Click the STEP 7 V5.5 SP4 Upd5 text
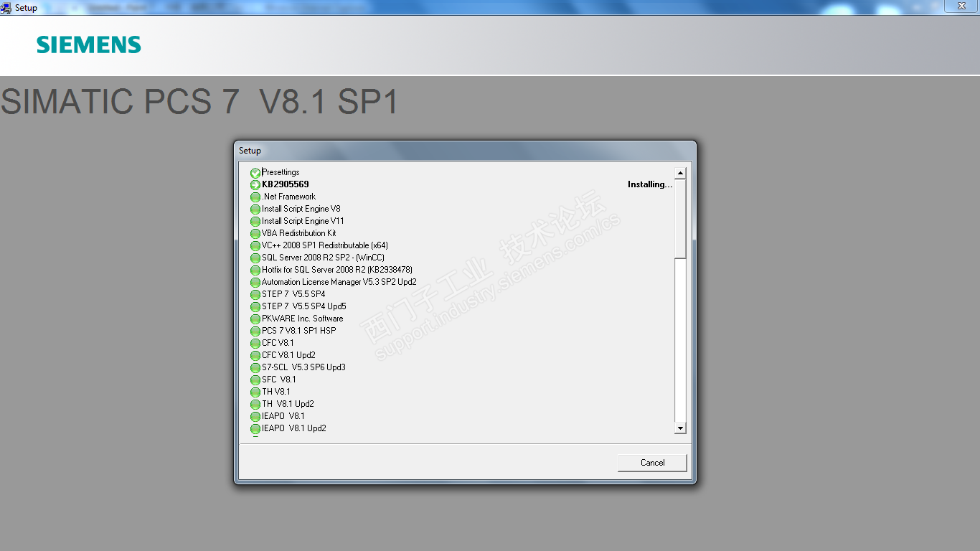This screenshot has height=551, width=980. (x=304, y=306)
